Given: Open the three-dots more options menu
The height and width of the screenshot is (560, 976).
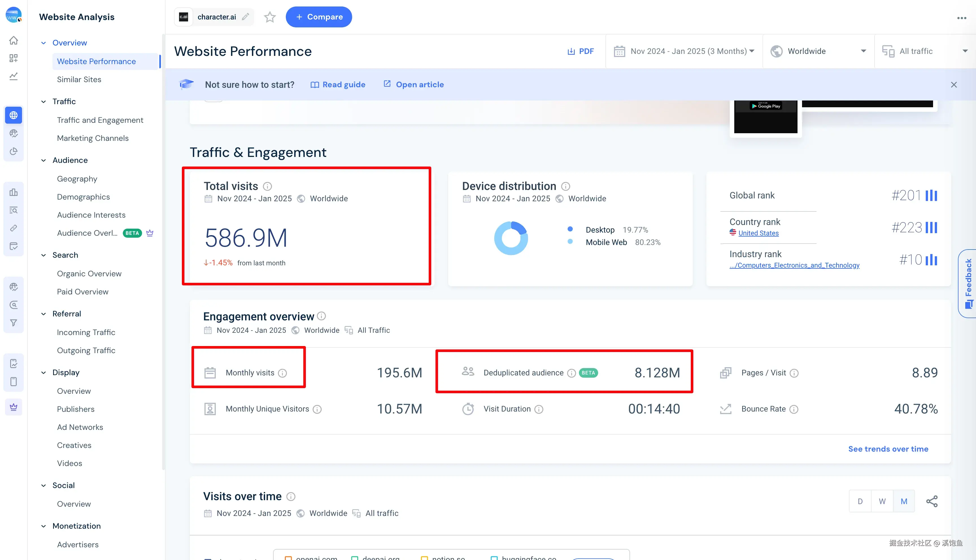Looking at the screenshot, I should click(961, 18).
